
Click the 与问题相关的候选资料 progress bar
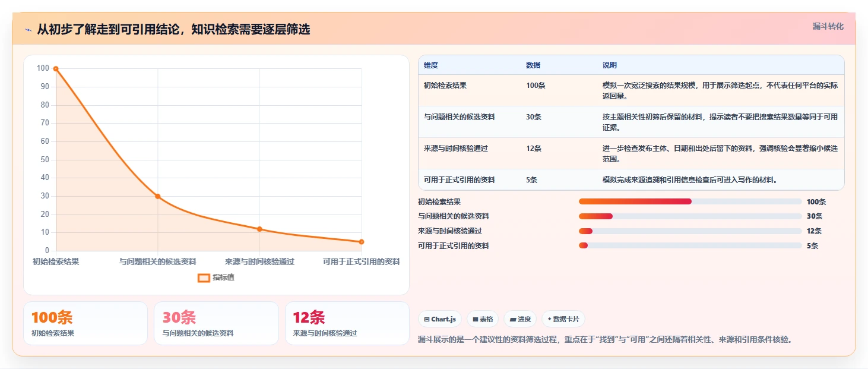pos(690,216)
